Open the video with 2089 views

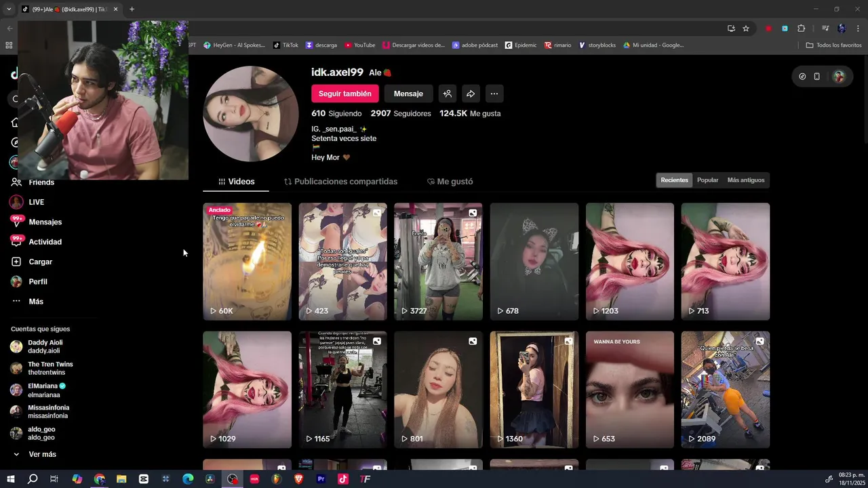pyautogui.click(x=726, y=390)
